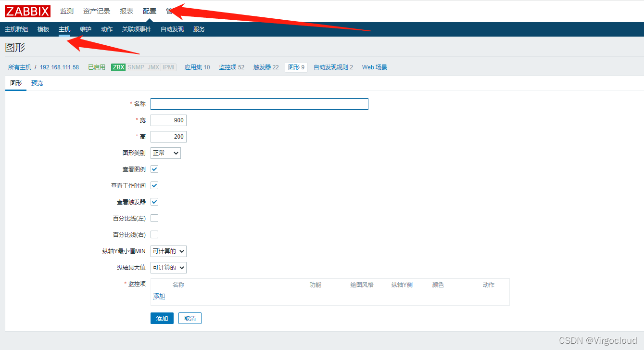644x350 pixels.
Task: Click the 纵轴Y侧 column header
Action: click(402, 285)
